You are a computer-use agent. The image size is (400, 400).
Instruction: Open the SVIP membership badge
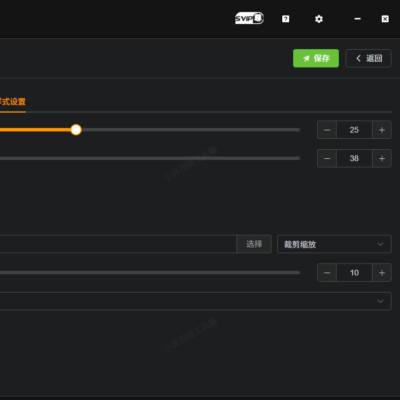click(x=249, y=18)
